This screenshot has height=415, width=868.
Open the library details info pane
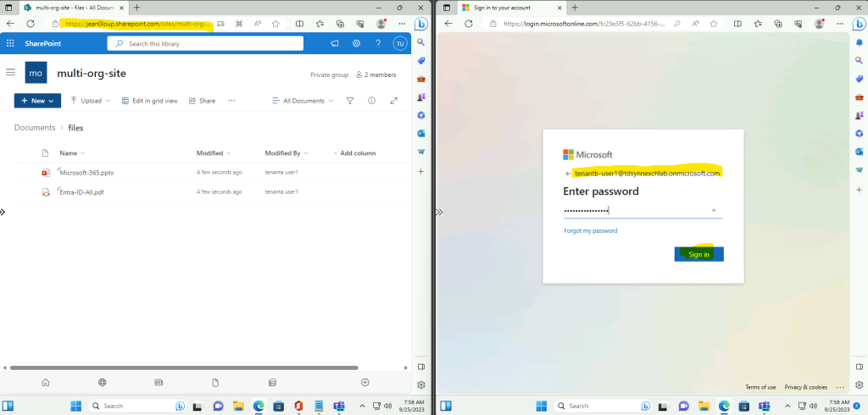coord(371,101)
